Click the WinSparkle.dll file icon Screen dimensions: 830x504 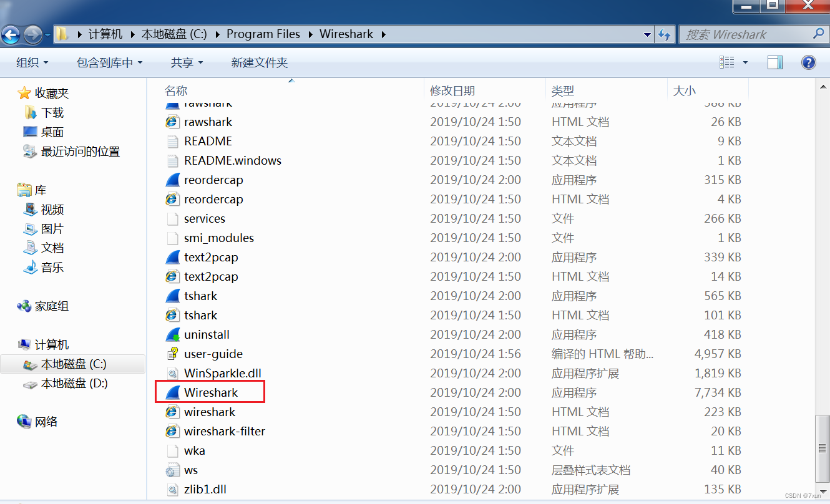point(173,373)
